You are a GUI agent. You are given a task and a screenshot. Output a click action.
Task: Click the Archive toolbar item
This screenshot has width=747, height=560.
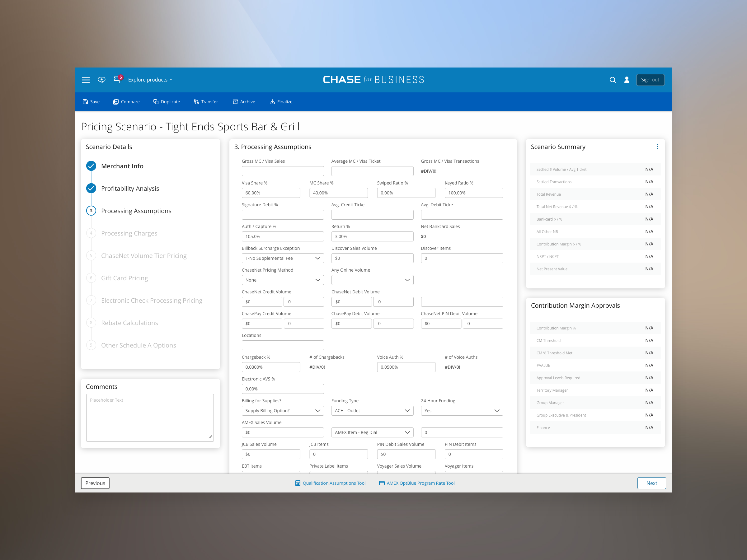click(244, 102)
